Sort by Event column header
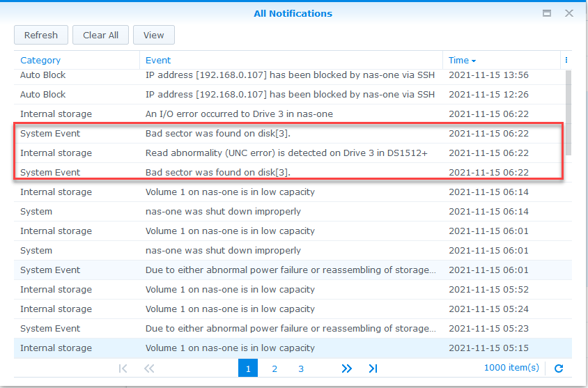Viewport: 588px width, 388px height. tap(158, 61)
